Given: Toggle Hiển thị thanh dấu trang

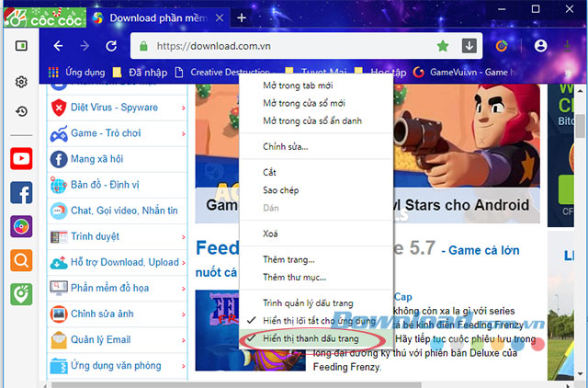Looking at the screenshot, I should [x=316, y=338].
